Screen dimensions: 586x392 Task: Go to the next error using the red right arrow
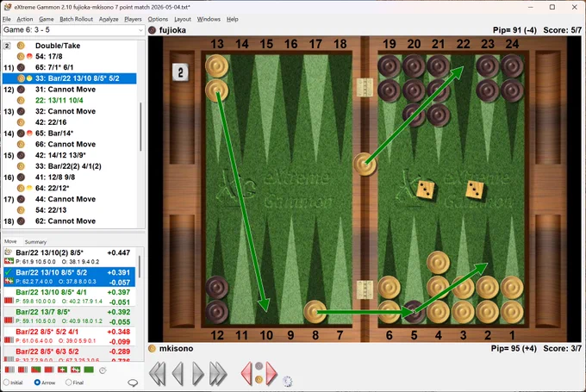click(x=271, y=373)
